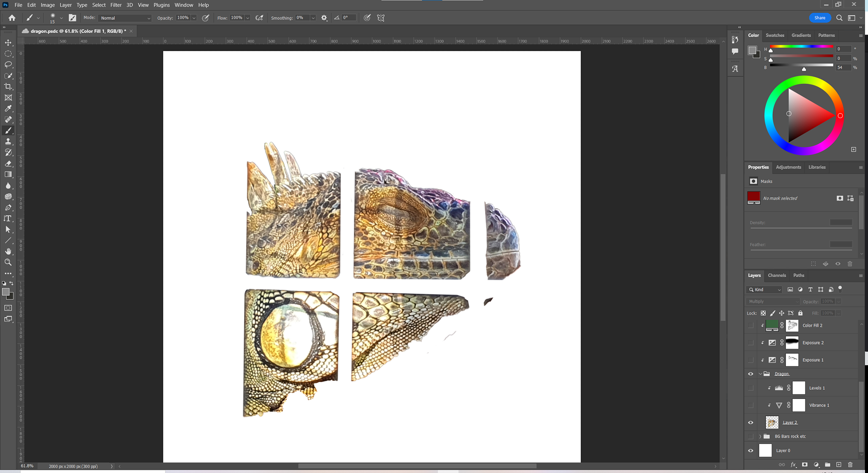Select the Gradient tool
868x473 pixels.
(8, 175)
